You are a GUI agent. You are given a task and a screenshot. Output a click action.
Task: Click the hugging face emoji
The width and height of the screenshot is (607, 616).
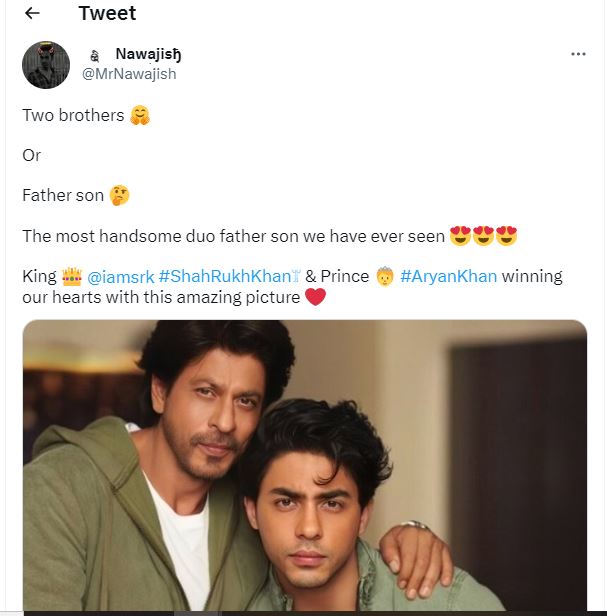[140, 115]
